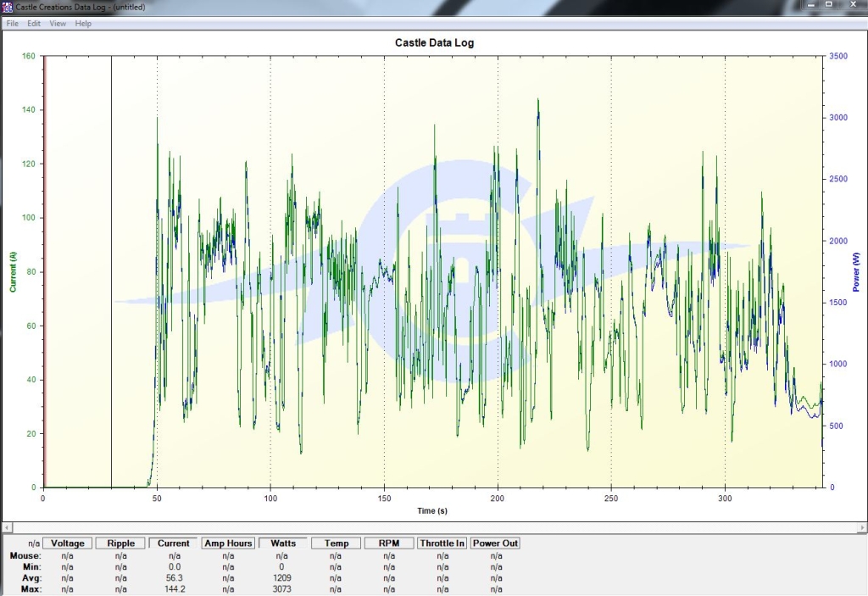
Task: Click the Power (W) axis label
Action: click(856, 272)
